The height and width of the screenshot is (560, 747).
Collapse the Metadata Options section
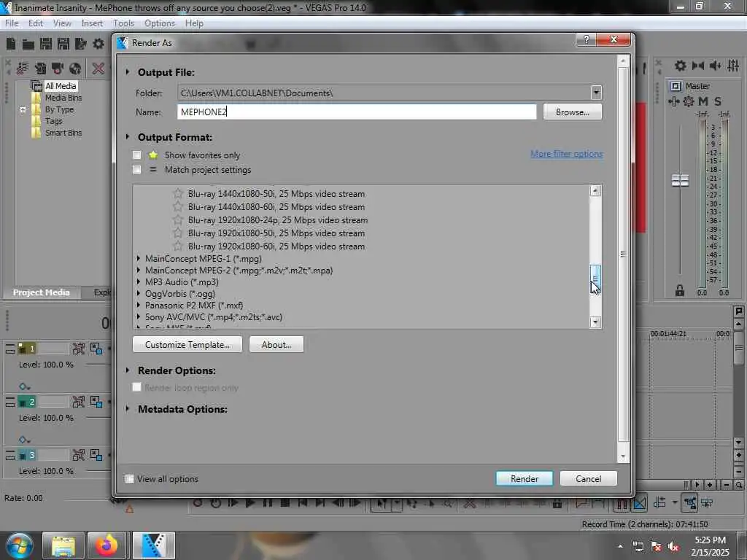tap(128, 409)
